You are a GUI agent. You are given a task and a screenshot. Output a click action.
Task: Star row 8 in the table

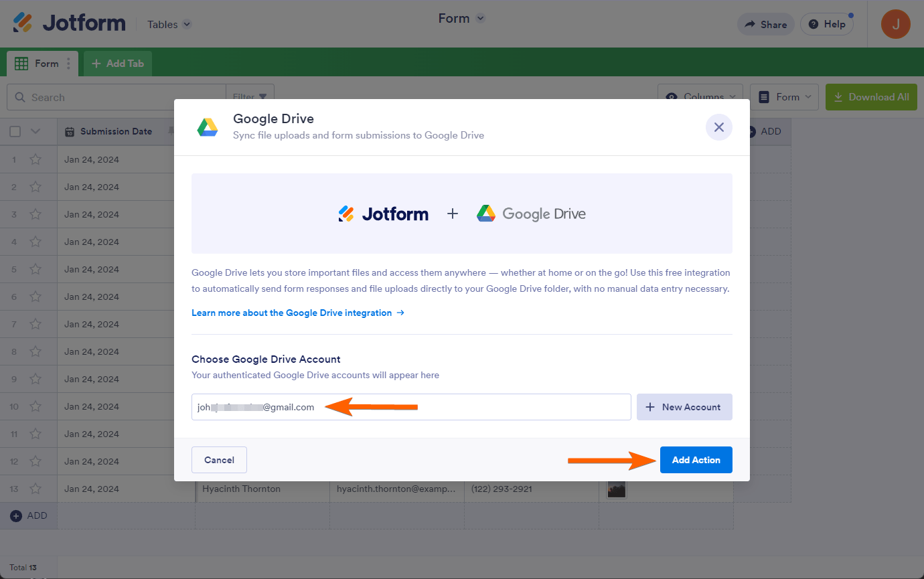point(35,351)
